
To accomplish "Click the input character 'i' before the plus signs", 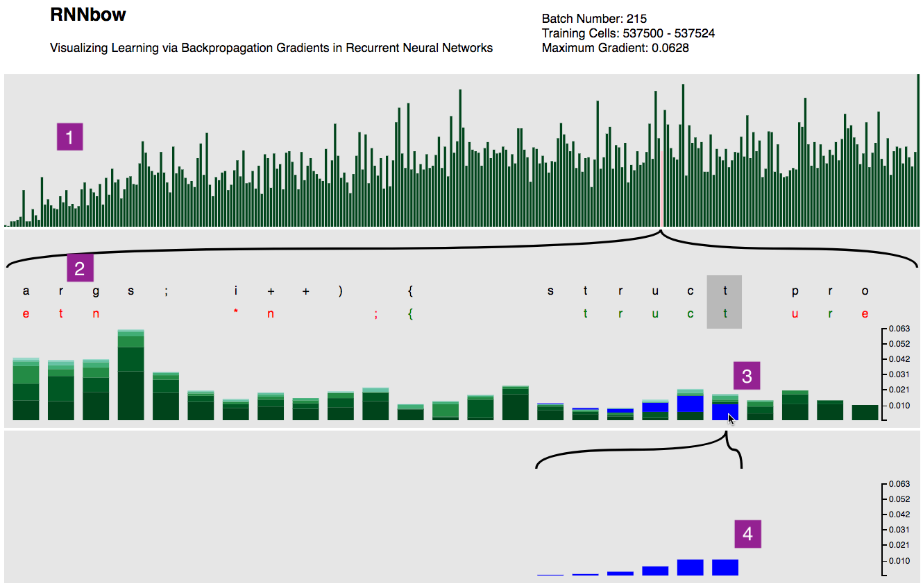I will [x=236, y=291].
